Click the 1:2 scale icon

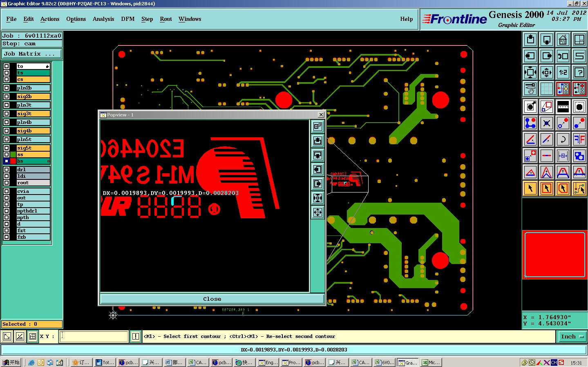point(563,72)
